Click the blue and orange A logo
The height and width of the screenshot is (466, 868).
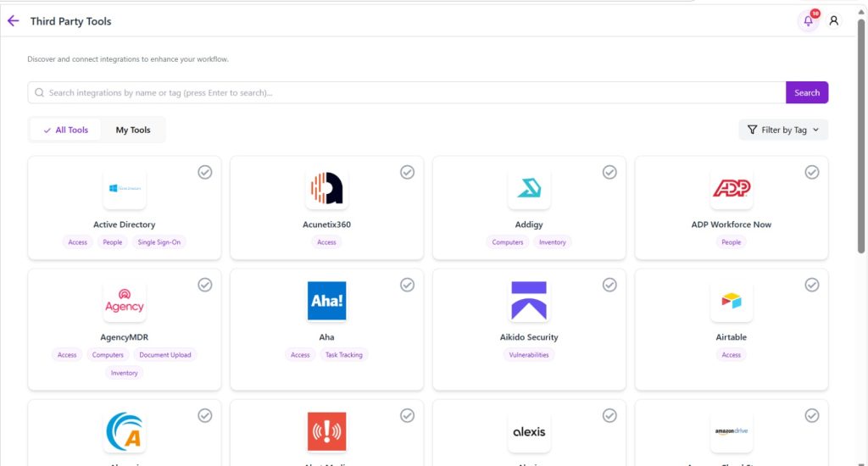[x=125, y=432]
